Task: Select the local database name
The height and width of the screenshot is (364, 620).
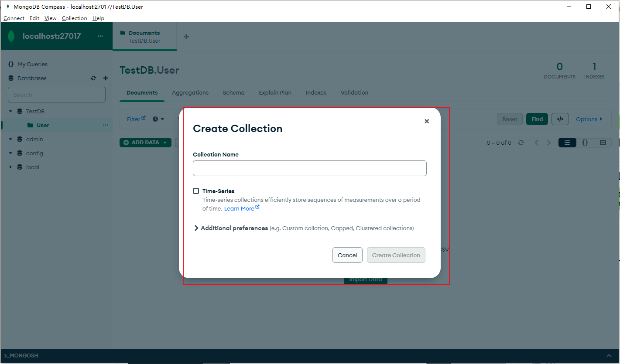Action: [x=33, y=167]
